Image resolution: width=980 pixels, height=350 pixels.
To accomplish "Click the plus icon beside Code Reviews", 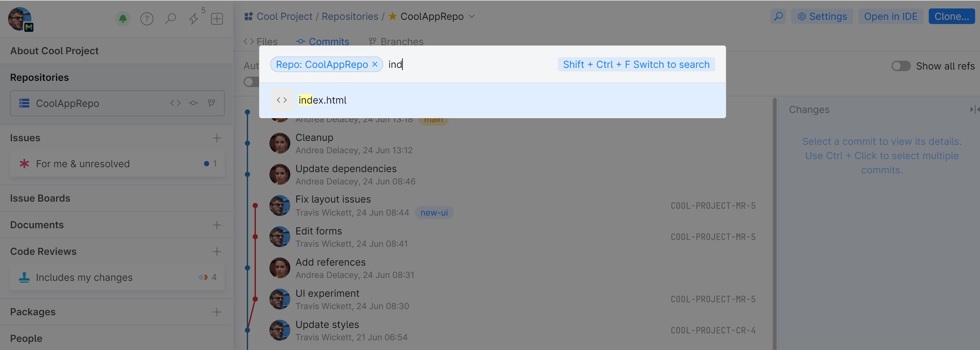I will pos(217,251).
